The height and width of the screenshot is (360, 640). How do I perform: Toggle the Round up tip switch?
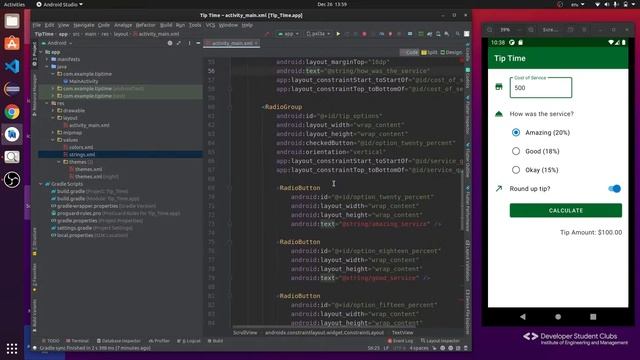(x=614, y=189)
